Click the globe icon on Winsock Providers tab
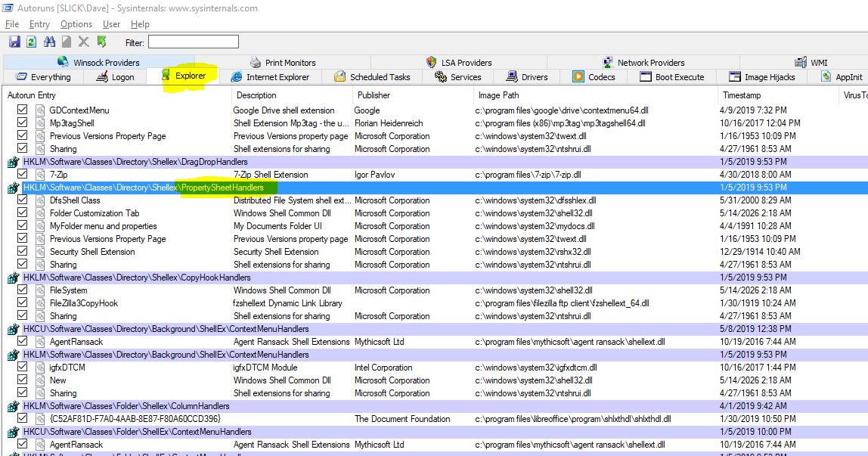 [x=63, y=62]
